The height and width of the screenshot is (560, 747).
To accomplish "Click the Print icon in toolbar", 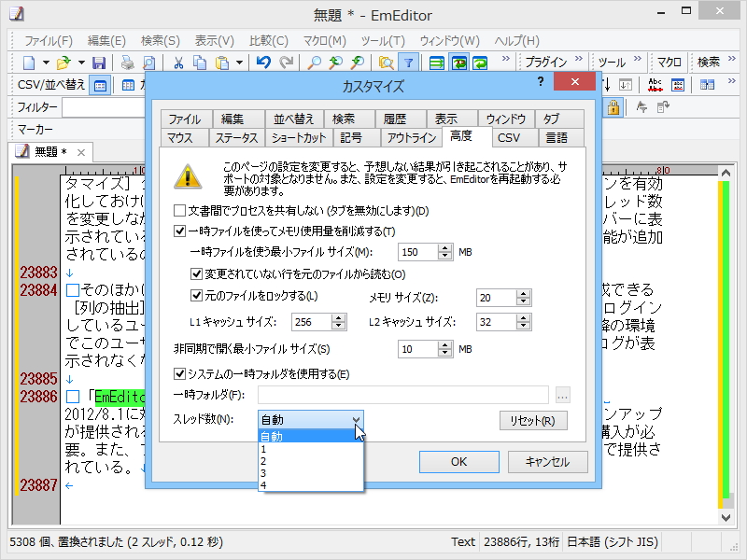I will click(x=127, y=63).
